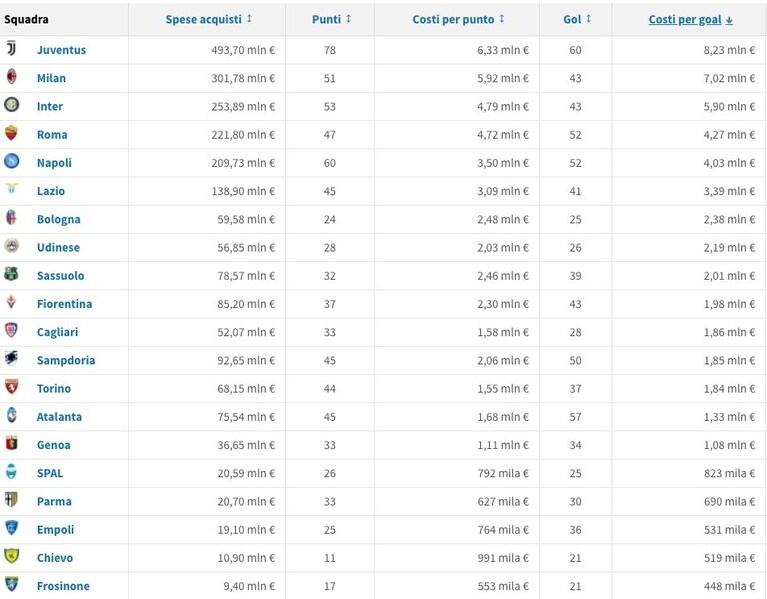Click the Fiorentina club crest icon

pos(11,302)
